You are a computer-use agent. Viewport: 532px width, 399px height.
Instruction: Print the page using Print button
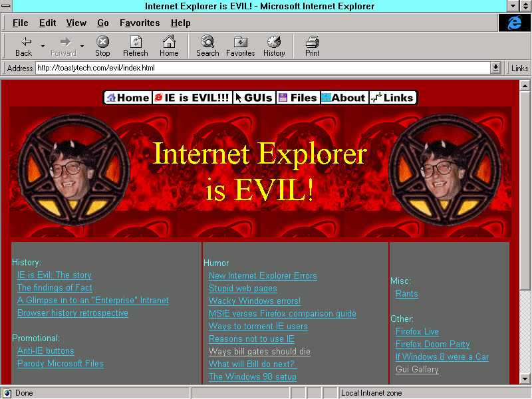(x=312, y=46)
